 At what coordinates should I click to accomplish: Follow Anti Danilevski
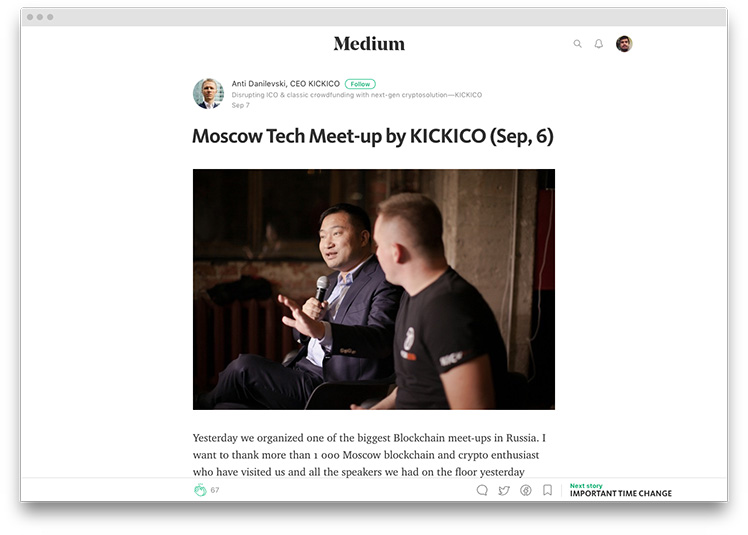360,84
